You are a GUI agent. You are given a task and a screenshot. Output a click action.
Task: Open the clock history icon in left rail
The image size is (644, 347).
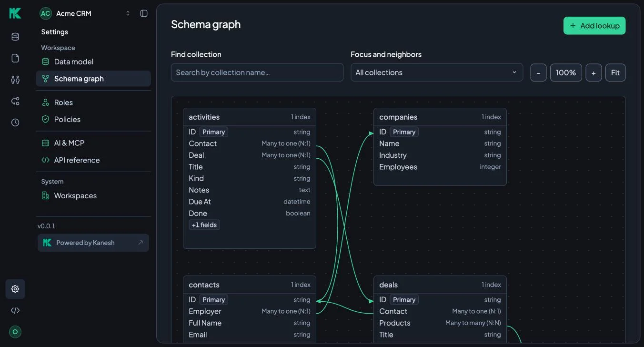pyautogui.click(x=15, y=122)
